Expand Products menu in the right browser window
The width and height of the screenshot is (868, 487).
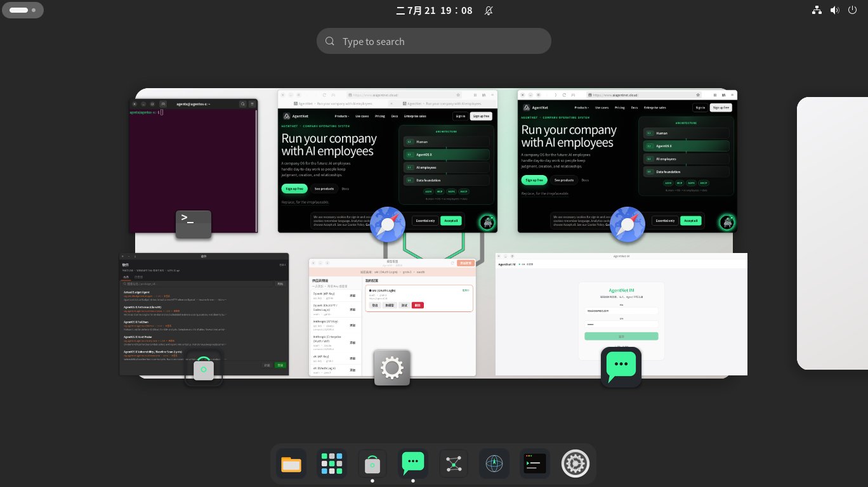click(582, 107)
